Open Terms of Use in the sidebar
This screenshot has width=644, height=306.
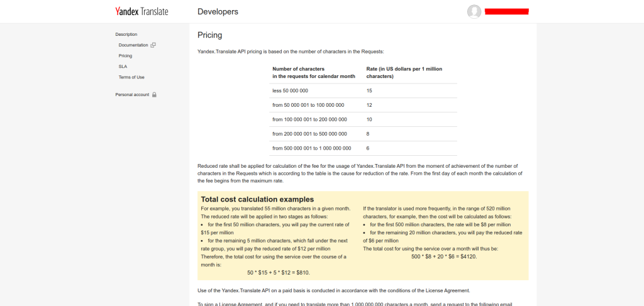click(131, 77)
